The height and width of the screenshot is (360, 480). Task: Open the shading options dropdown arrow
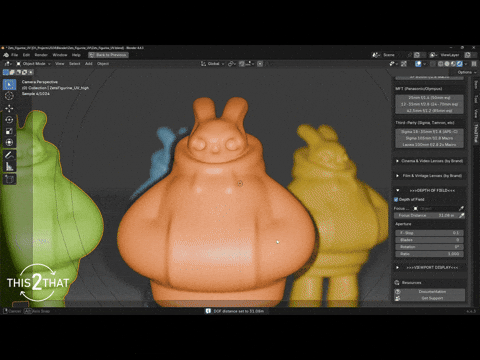(466, 64)
